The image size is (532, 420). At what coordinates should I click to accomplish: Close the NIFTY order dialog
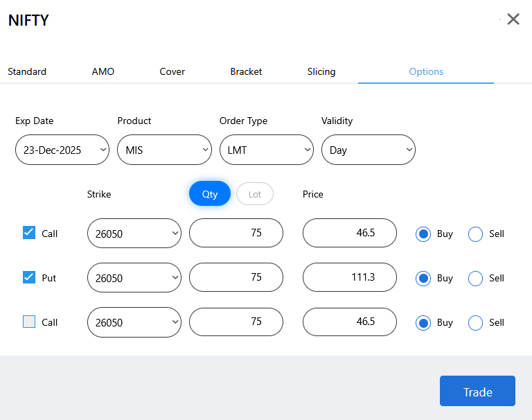(x=513, y=19)
